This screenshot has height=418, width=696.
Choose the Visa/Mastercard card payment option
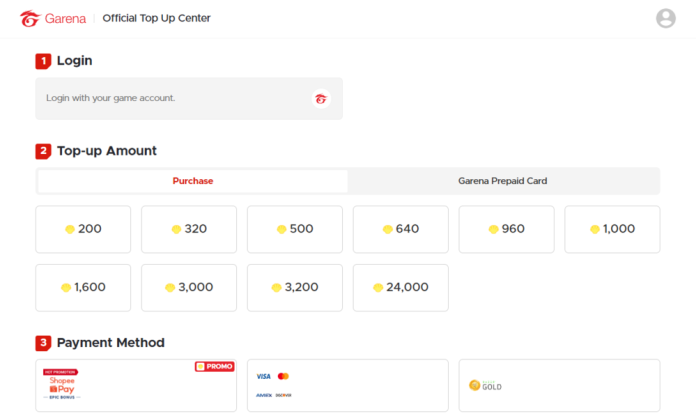347,385
